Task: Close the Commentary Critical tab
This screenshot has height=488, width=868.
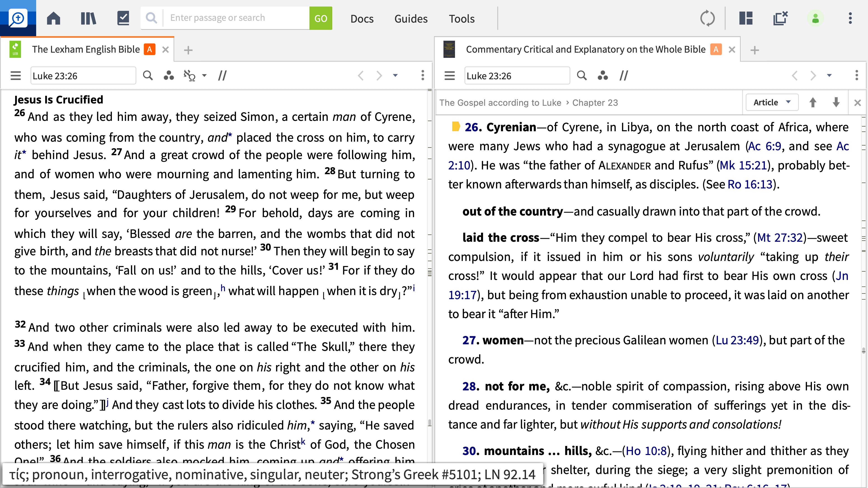Action: point(732,50)
